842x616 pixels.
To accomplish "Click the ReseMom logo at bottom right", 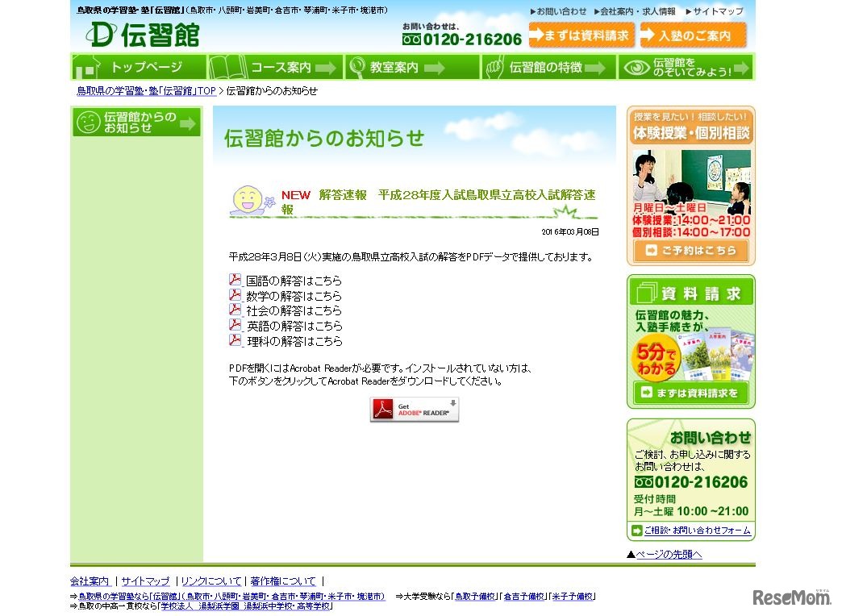I will click(x=798, y=597).
